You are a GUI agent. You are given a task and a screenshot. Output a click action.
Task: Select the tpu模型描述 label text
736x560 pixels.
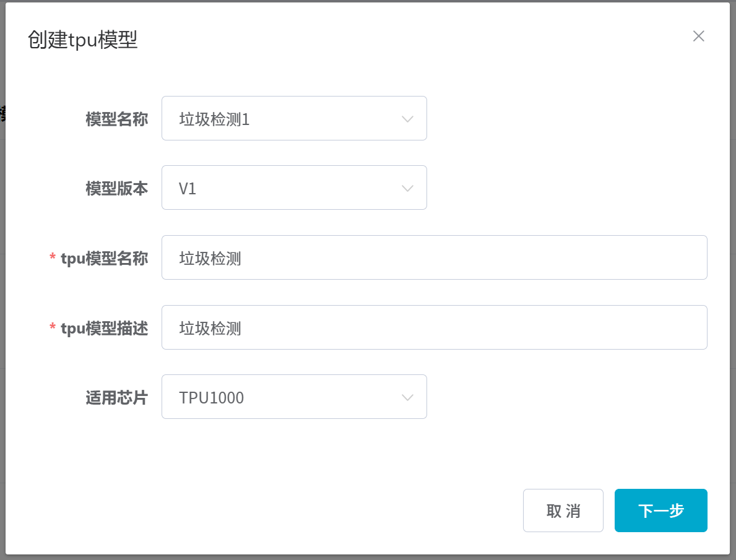[104, 328]
